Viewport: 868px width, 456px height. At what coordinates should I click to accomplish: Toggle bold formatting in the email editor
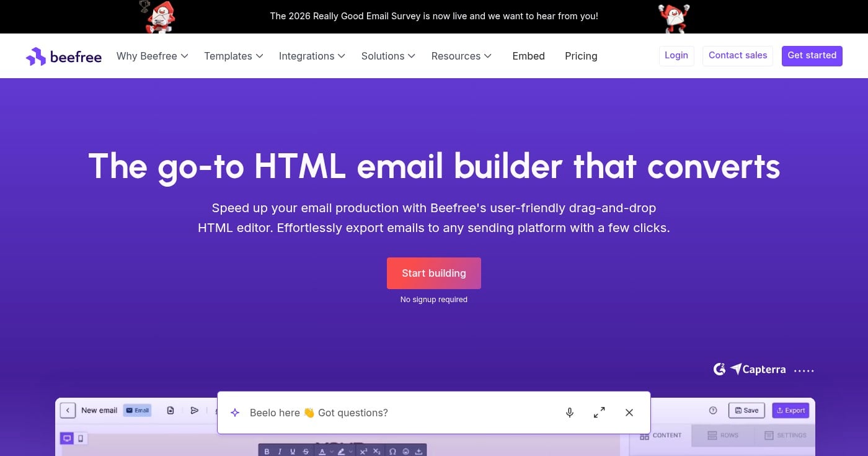coord(267,451)
